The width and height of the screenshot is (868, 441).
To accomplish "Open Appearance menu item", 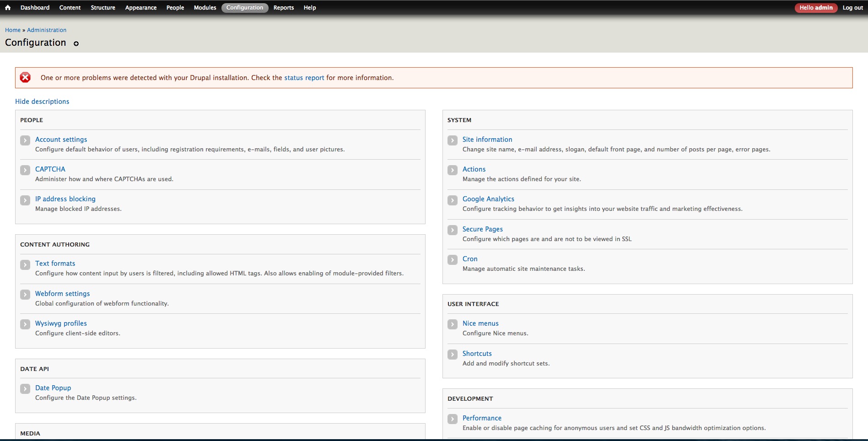I will tap(141, 7).
